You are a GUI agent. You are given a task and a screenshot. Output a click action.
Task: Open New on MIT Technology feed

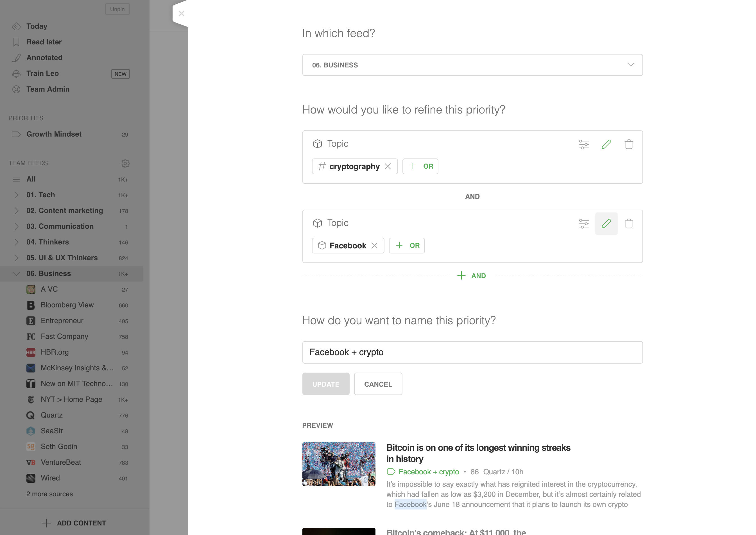coord(71,384)
